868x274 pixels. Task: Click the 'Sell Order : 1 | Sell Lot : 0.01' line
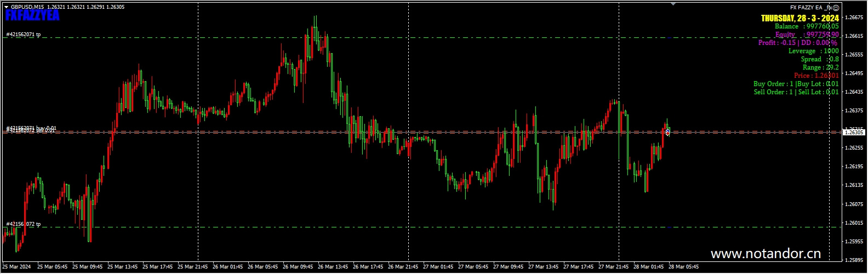pos(796,92)
